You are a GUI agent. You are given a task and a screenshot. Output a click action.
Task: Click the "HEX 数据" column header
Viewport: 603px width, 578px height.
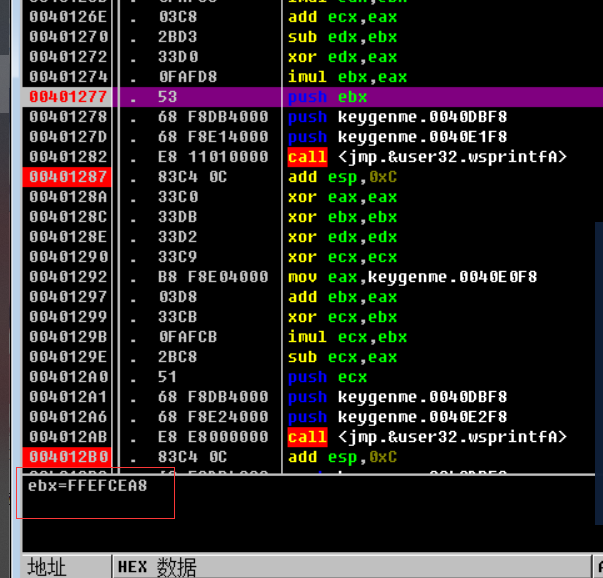pos(157,567)
